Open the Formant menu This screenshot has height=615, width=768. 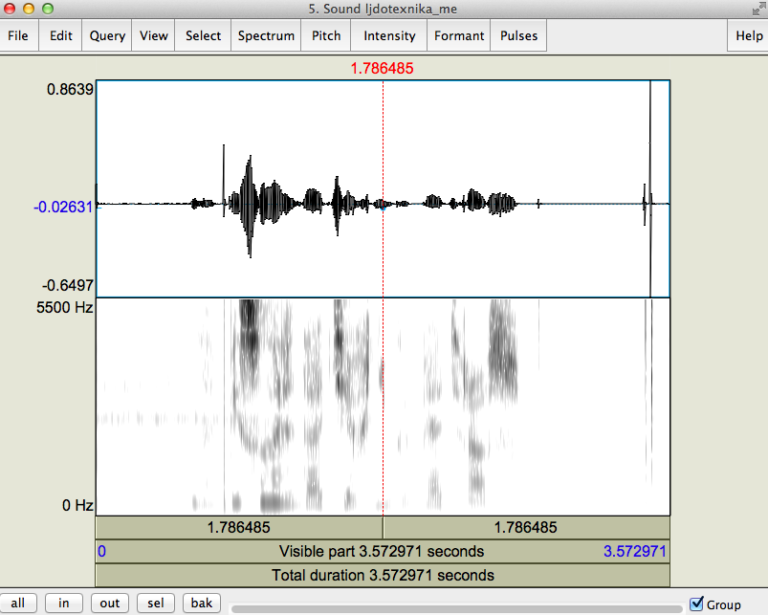pyautogui.click(x=458, y=36)
